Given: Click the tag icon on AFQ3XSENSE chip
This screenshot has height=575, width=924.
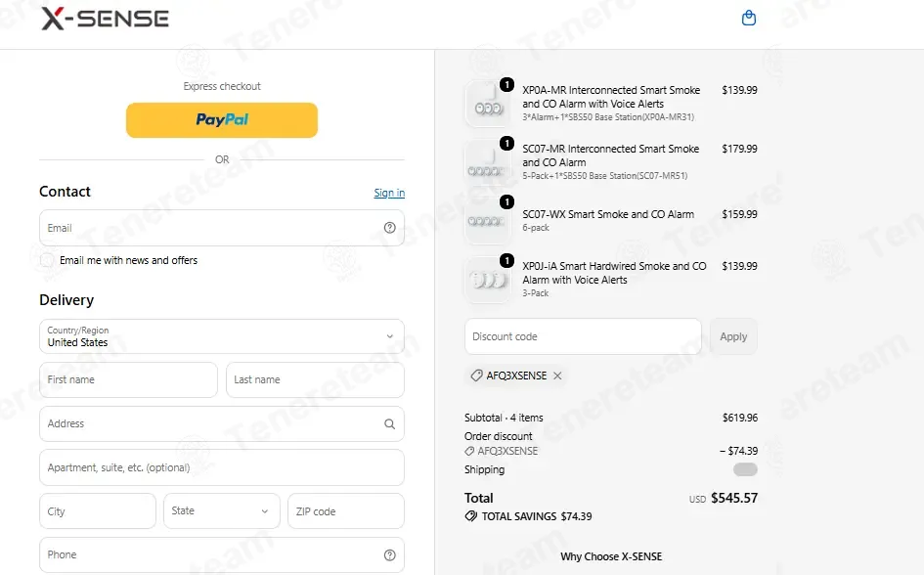Looking at the screenshot, I should [476, 376].
